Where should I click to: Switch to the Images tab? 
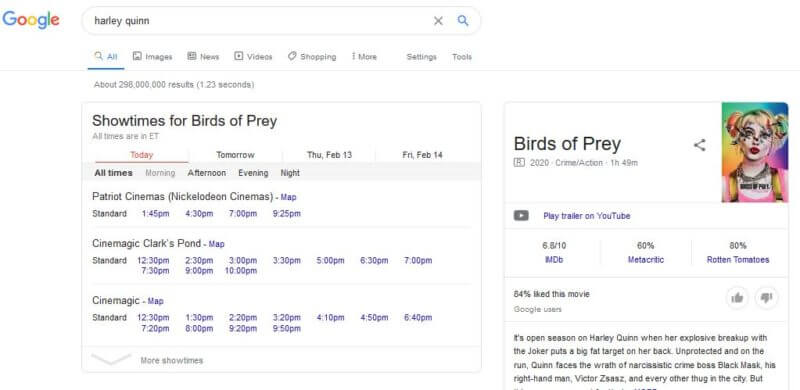pos(153,57)
